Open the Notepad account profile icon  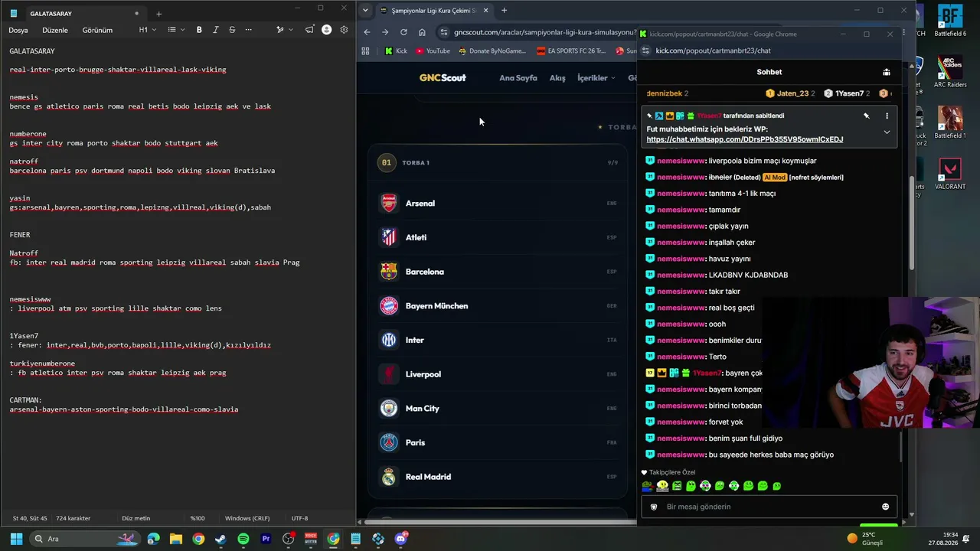pos(327,30)
